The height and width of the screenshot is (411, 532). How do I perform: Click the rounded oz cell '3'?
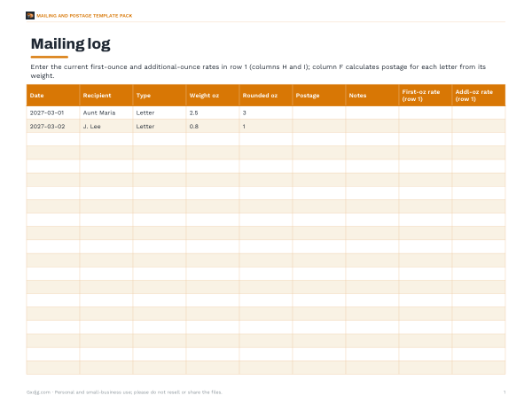266,112
